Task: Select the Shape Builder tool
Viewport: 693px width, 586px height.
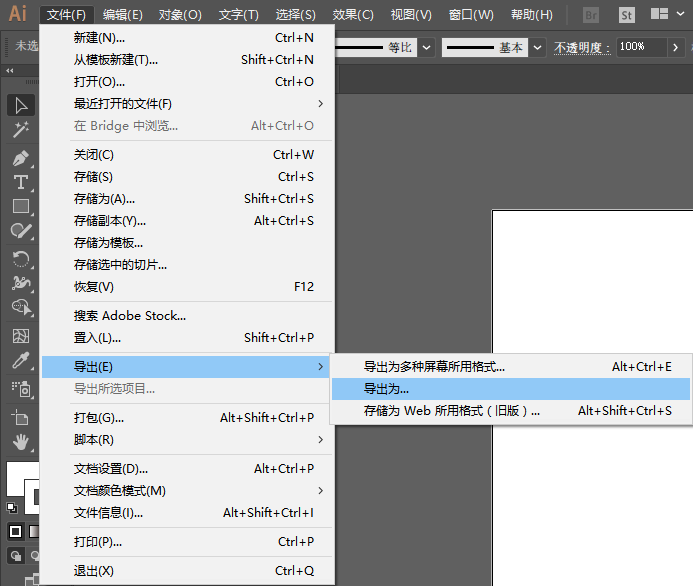Action: tap(21, 307)
